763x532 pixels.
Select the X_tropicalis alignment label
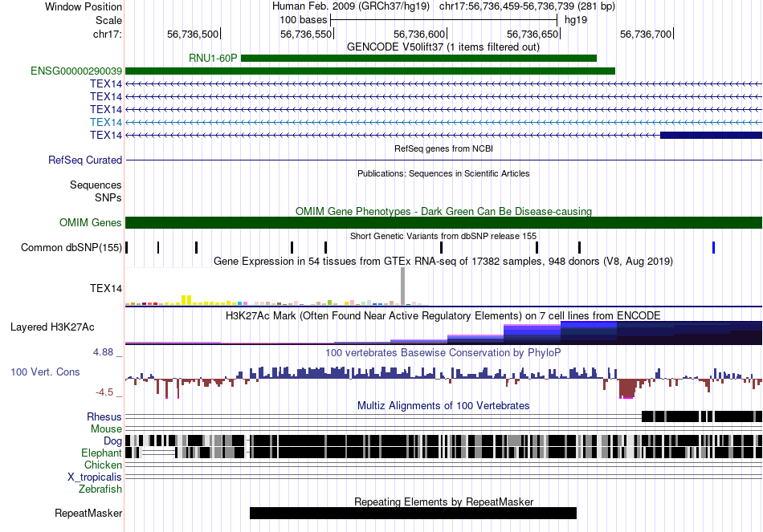coord(95,477)
